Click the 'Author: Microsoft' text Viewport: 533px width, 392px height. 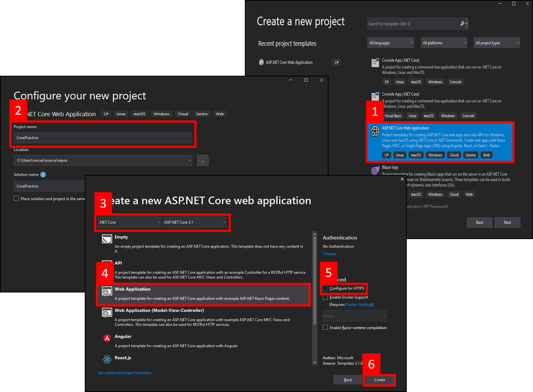338,358
